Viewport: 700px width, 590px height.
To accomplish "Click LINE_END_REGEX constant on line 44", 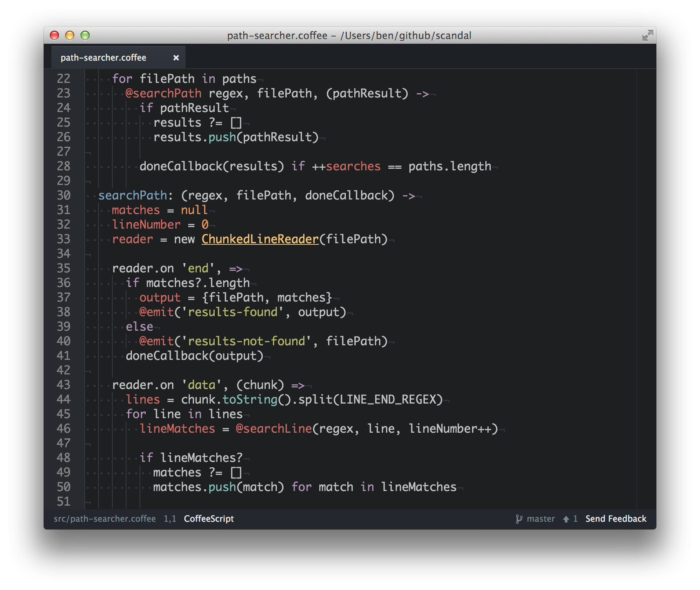I will coord(388,399).
